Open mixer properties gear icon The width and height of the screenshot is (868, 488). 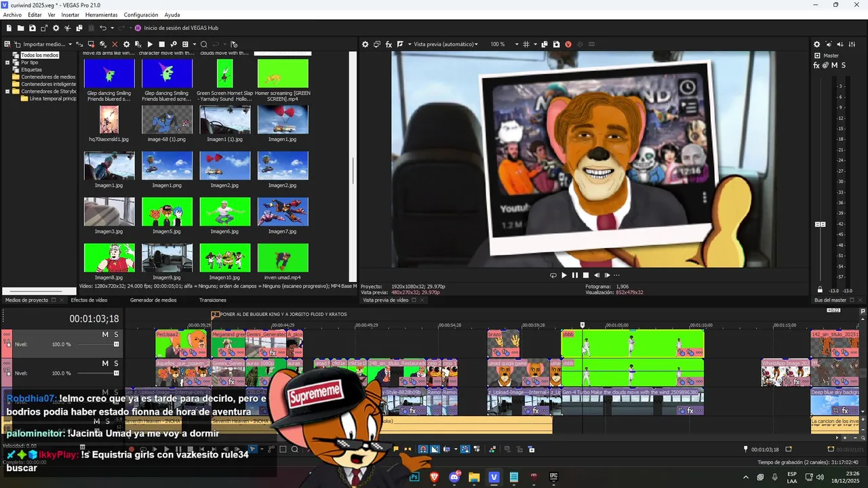816,44
